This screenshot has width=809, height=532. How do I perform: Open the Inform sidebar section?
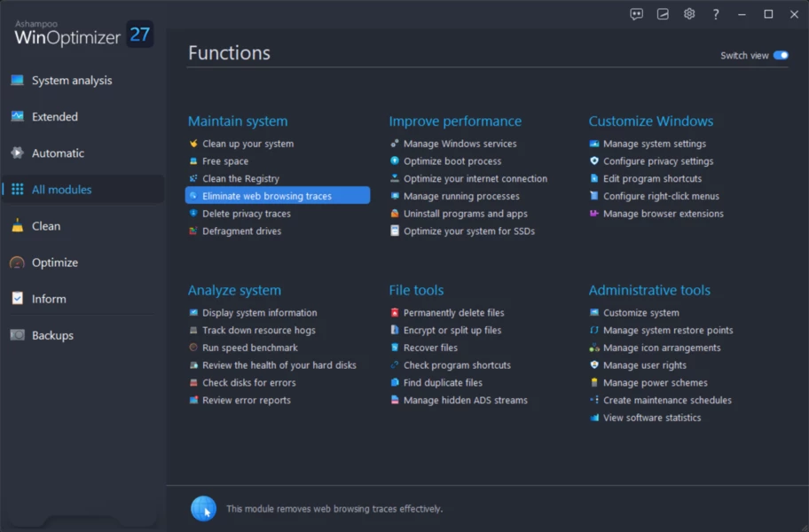82,299
